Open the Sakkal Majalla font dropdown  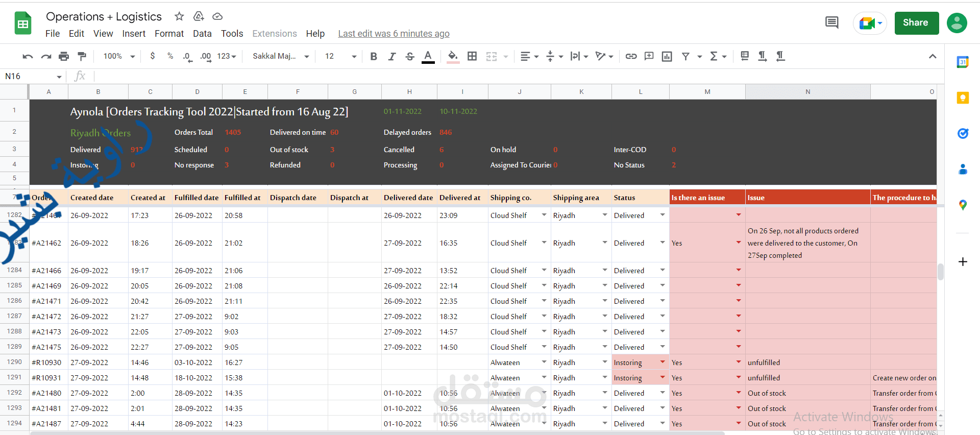coord(281,56)
